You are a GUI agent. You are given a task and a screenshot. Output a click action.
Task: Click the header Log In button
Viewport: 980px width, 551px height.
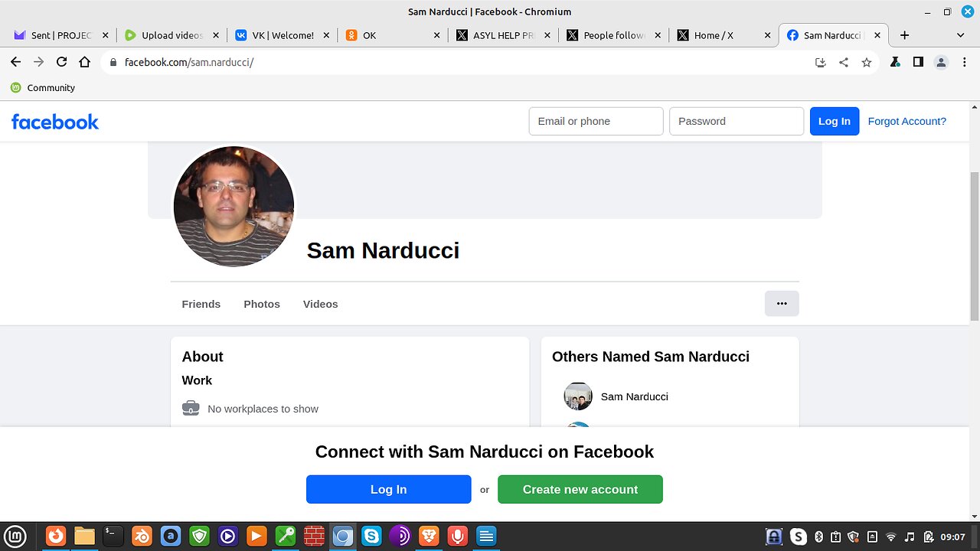click(x=835, y=121)
